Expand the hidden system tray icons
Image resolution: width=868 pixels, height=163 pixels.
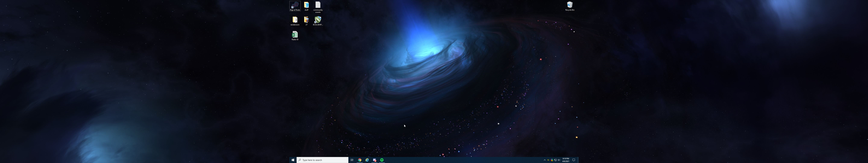click(545, 160)
